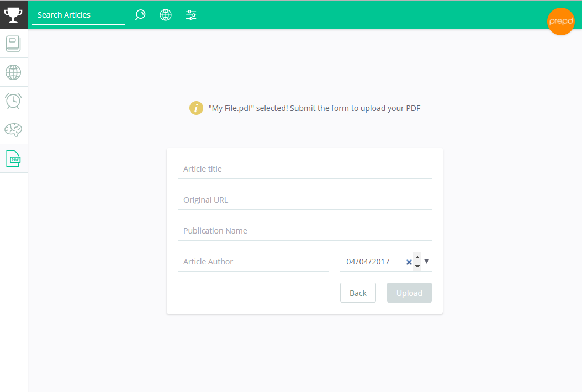The width and height of the screenshot is (582, 392).
Task: Open the alarm clock sidebar icon
Action: pos(13,101)
